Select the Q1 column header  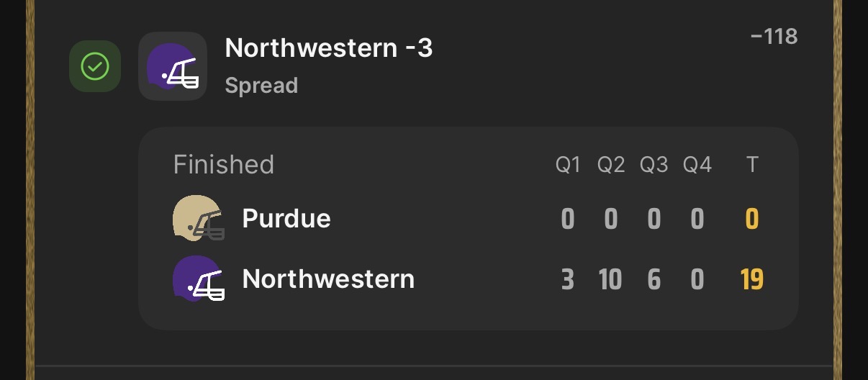click(x=568, y=166)
